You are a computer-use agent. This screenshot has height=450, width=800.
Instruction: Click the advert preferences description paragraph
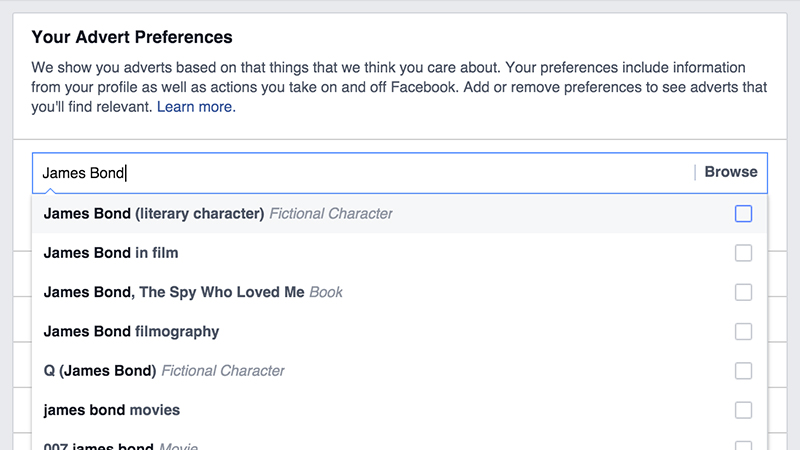399,87
